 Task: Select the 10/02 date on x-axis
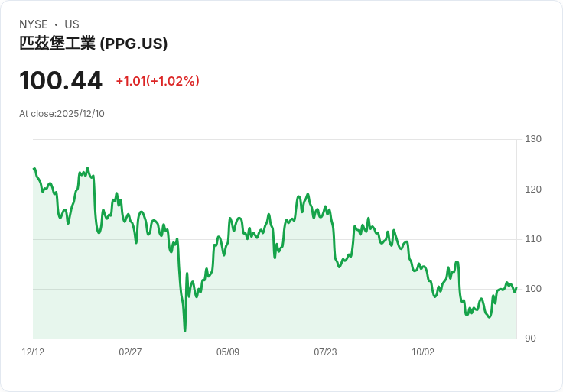coord(423,352)
